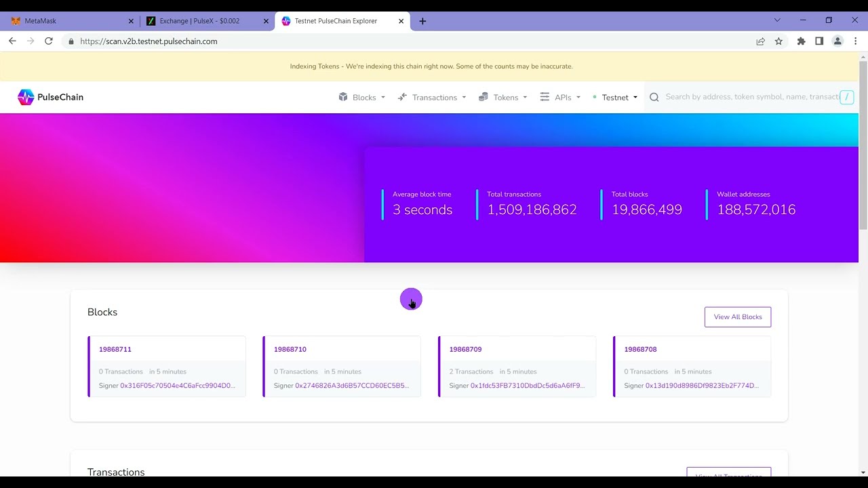868x488 pixels.
Task: Click the 19,866,499 total blocks value
Action: (647, 210)
